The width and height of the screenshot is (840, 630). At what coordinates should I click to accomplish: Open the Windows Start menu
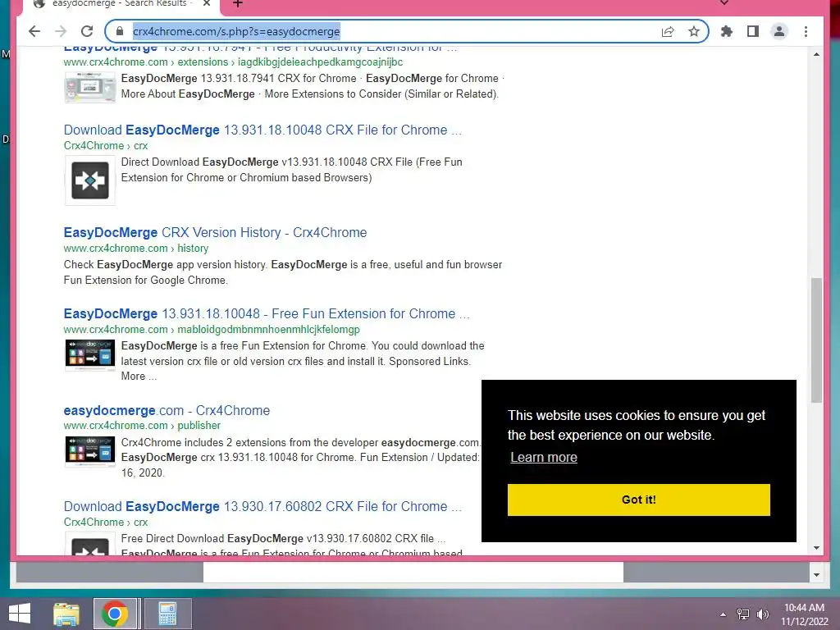pyautogui.click(x=20, y=614)
